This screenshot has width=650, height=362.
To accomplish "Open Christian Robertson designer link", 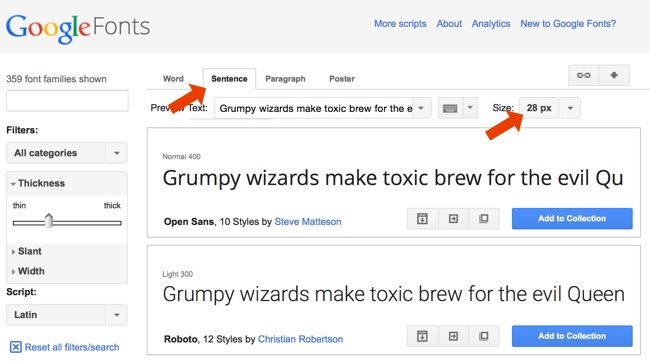I will pos(301,339).
